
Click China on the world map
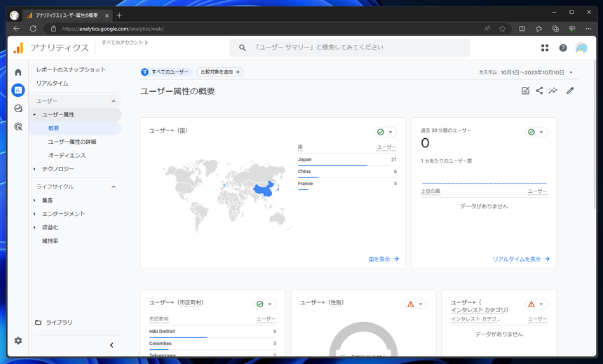pos(263,189)
